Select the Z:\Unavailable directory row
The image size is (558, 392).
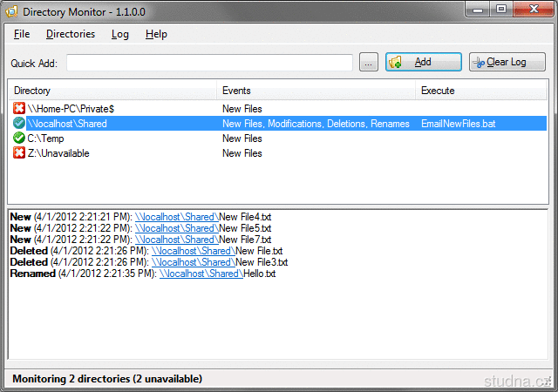(x=277, y=153)
